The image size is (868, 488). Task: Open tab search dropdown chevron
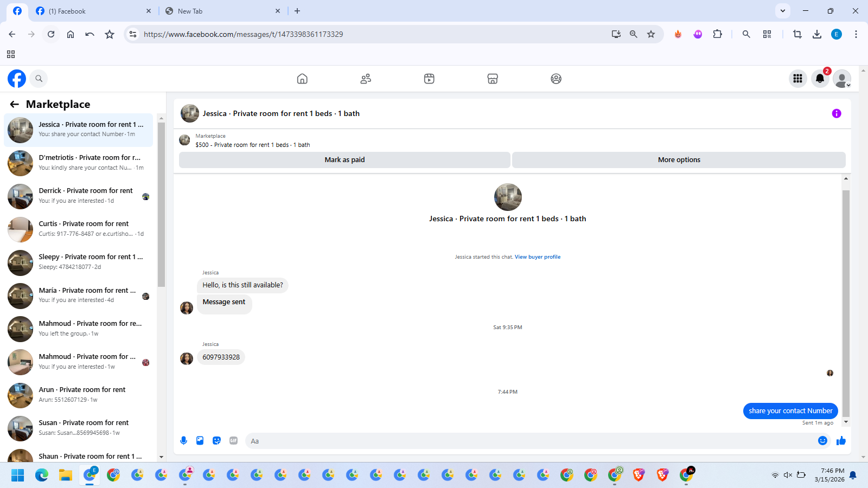[782, 11]
